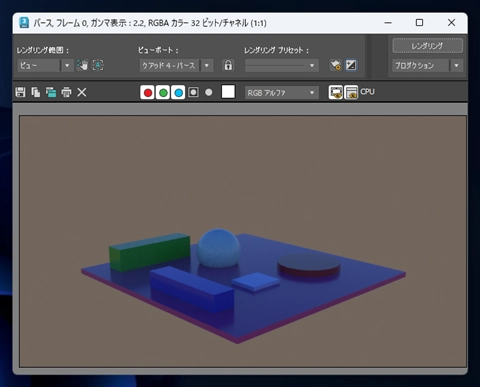Open the Edit Region hand icon
This screenshot has height=387, width=480.
82,65
